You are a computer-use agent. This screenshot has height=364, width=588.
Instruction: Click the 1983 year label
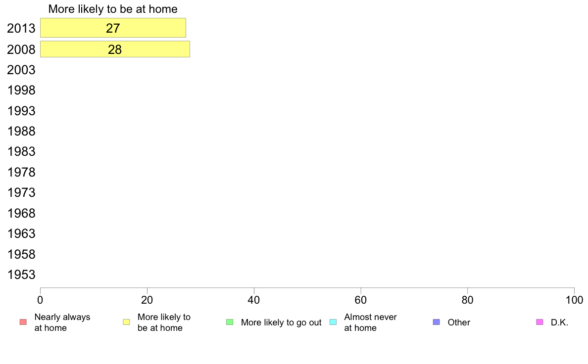[21, 152]
